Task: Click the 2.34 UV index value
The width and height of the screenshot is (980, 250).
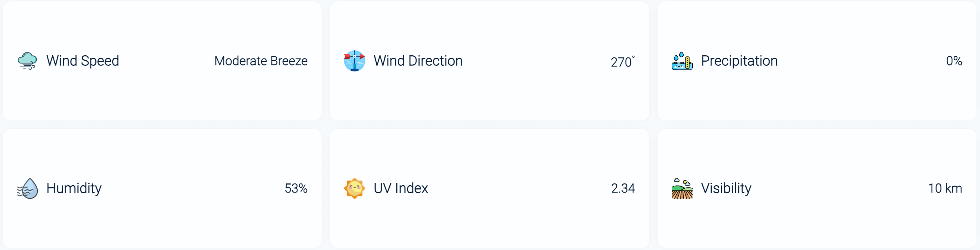Action: tap(623, 188)
